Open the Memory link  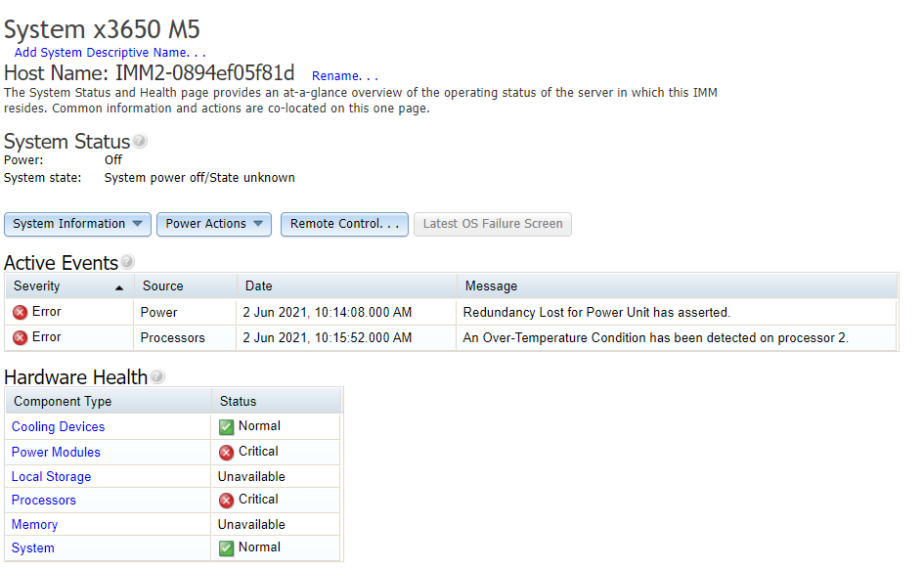(x=35, y=524)
